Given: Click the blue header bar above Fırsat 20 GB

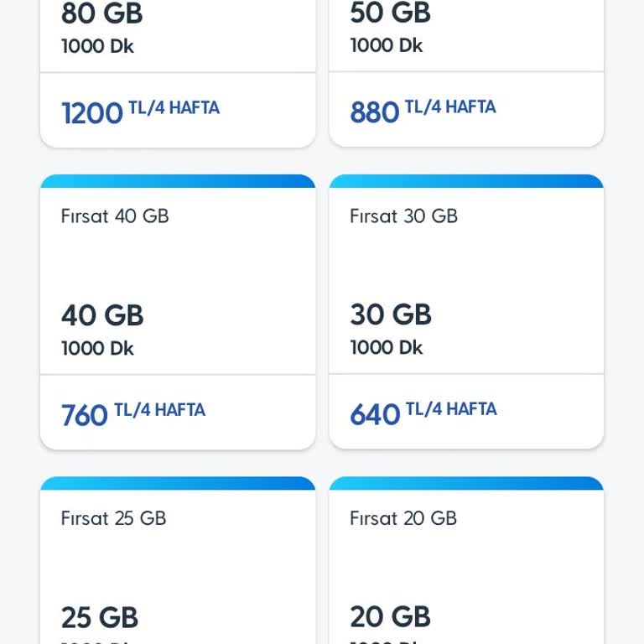Looking at the screenshot, I should tap(466, 483).
